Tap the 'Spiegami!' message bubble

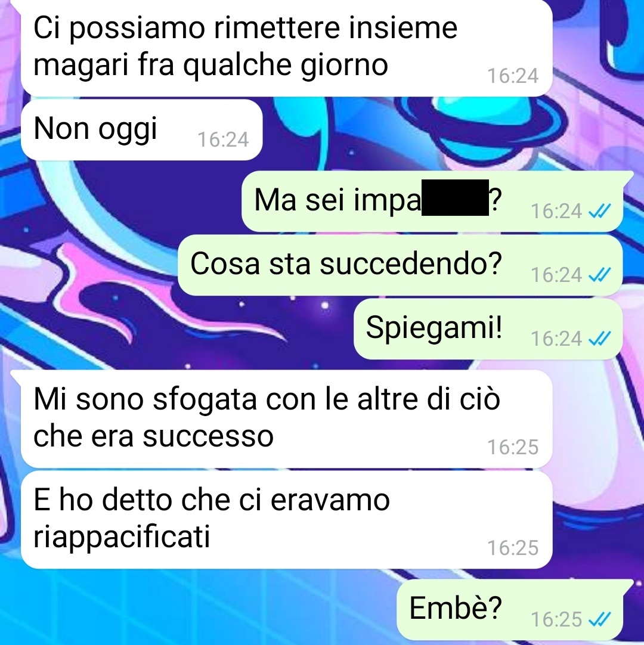tap(488, 329)
